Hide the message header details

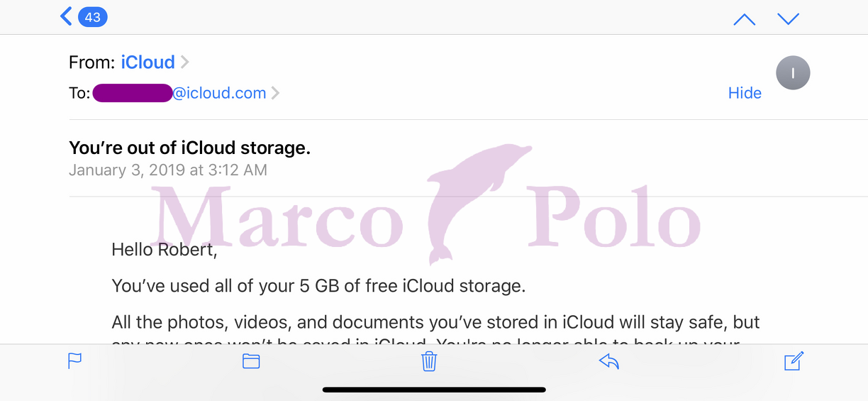[x=745, y=93]
